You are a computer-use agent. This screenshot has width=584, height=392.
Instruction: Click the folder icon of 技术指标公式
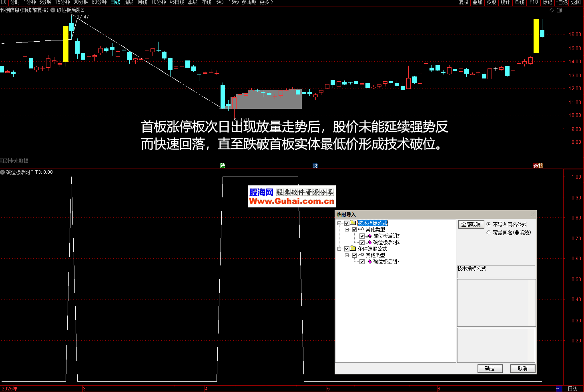coord(353,223)
